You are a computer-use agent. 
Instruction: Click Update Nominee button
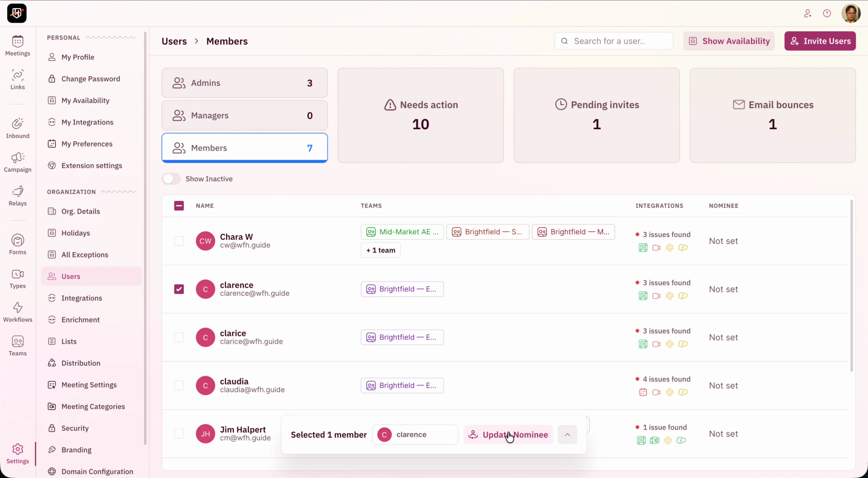(x=508, y=435)
